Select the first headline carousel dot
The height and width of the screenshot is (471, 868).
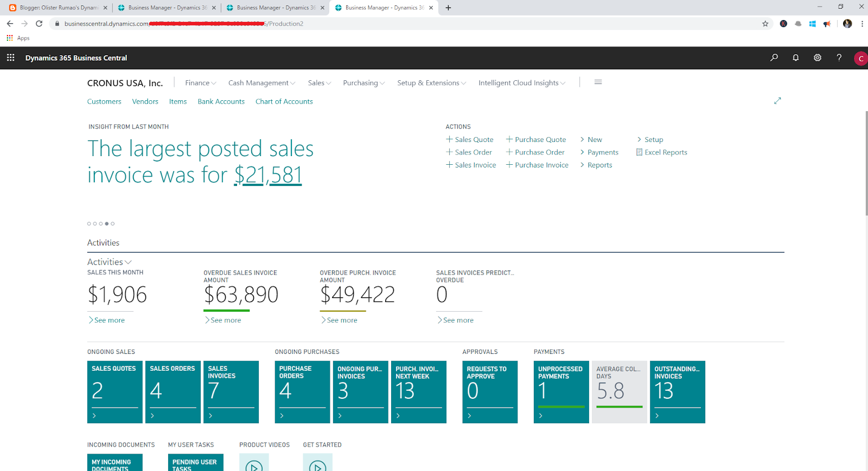coord(89,223)
